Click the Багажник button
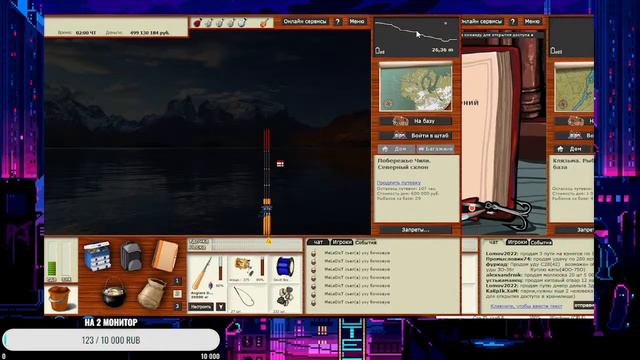Image resolution: width=640 pixels, height=360 pixels. (435, 149)
